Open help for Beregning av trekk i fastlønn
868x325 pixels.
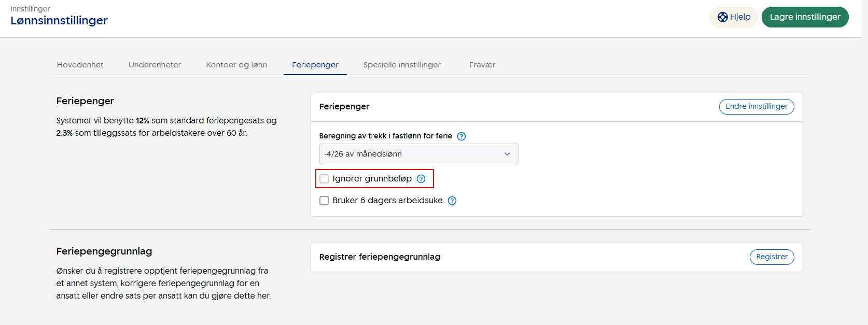click(x=461, y=136)
